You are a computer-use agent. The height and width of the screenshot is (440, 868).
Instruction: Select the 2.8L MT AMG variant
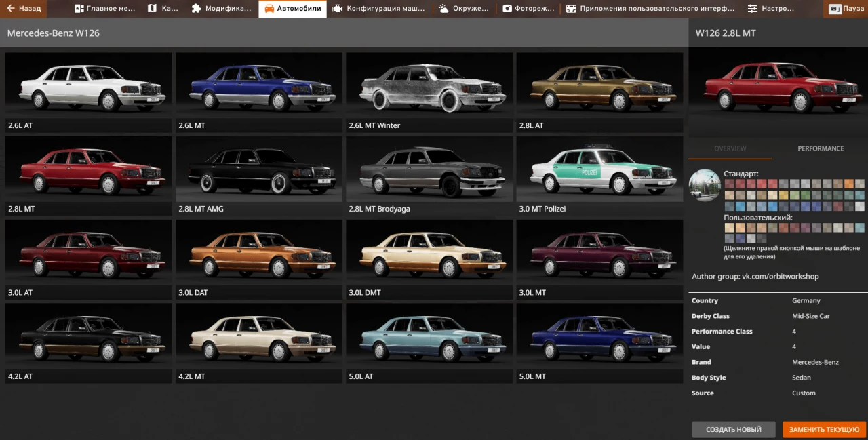tap(258, 168)
